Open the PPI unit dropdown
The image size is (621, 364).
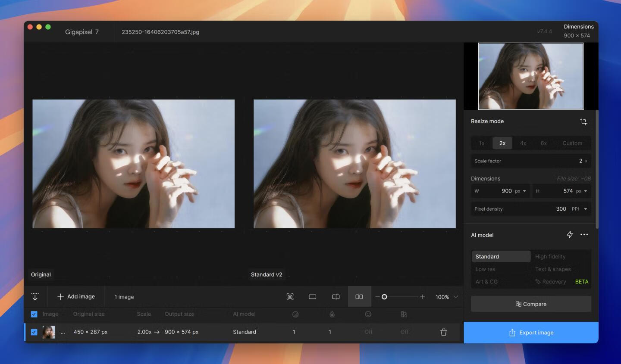tap(580, 209)
